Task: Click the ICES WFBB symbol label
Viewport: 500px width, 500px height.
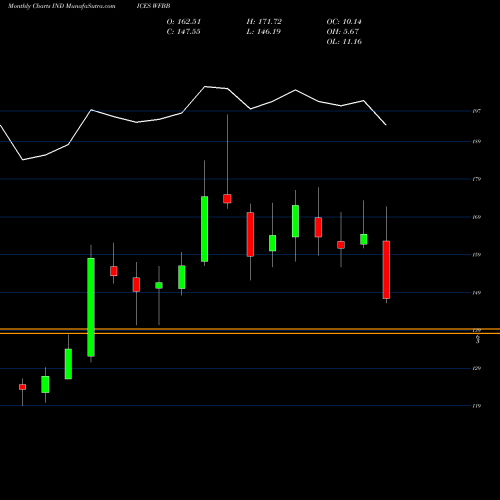Action: [x=153, y=6]
